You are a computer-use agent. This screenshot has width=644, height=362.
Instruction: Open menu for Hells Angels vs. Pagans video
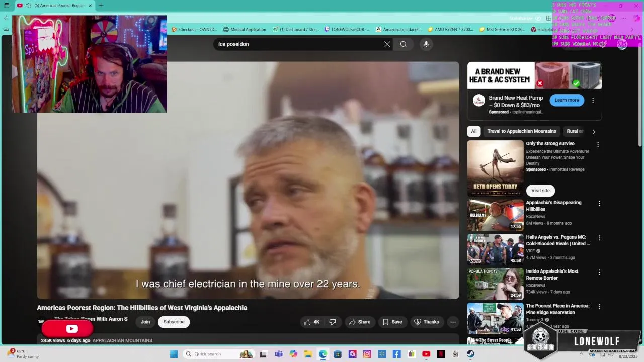(599, 238)
